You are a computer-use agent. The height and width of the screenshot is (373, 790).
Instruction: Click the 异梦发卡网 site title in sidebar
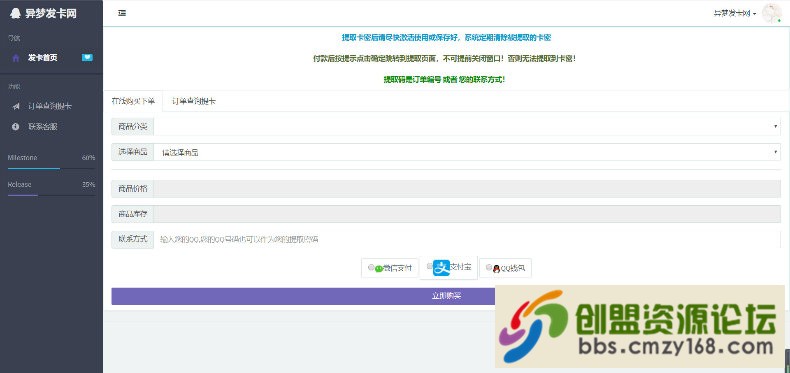(50, 14)
